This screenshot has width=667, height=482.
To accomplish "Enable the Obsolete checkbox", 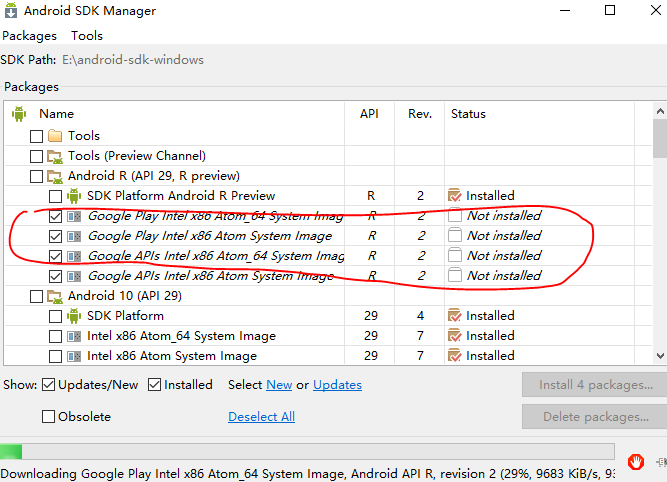I will pyautogui.click(x=49, y=417).
